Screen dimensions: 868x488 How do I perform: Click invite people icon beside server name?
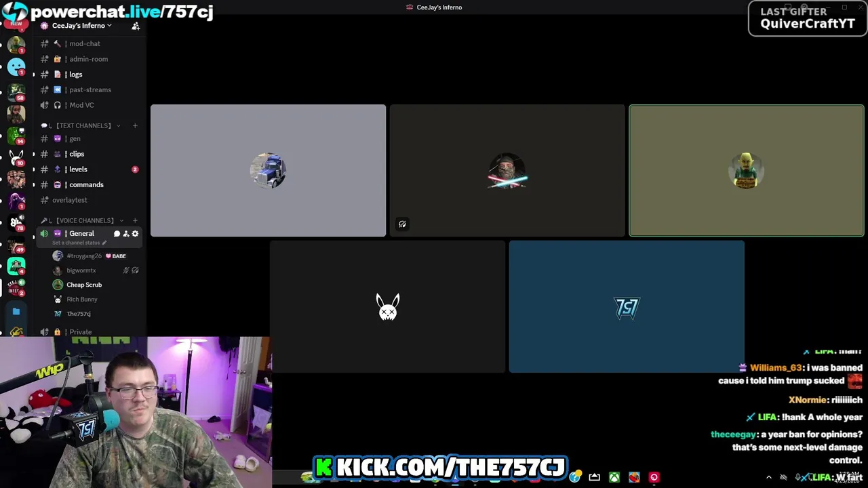136,26
